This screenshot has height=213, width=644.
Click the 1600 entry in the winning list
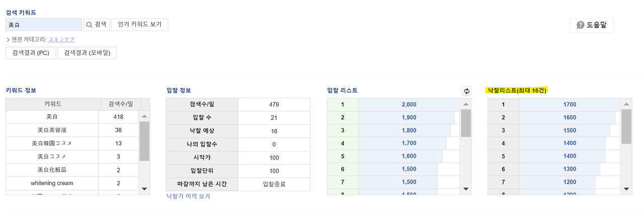570,117
